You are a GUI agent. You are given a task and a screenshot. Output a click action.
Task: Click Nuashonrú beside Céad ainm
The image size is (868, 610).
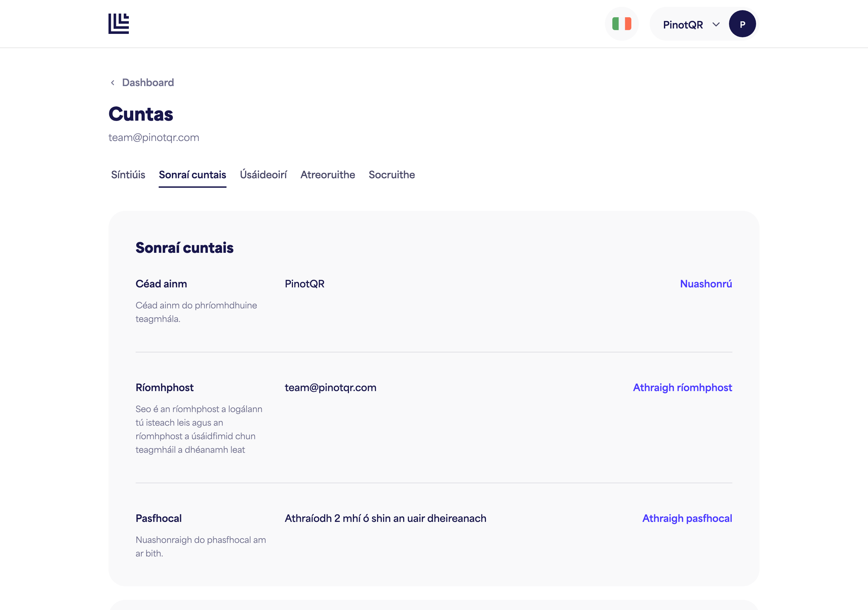(x=706, y=284)
